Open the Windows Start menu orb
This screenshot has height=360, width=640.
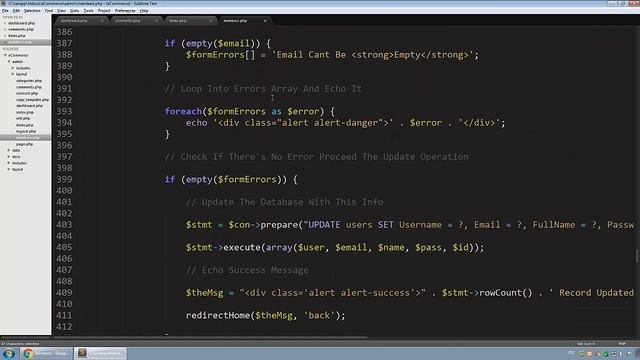[9, 353]
